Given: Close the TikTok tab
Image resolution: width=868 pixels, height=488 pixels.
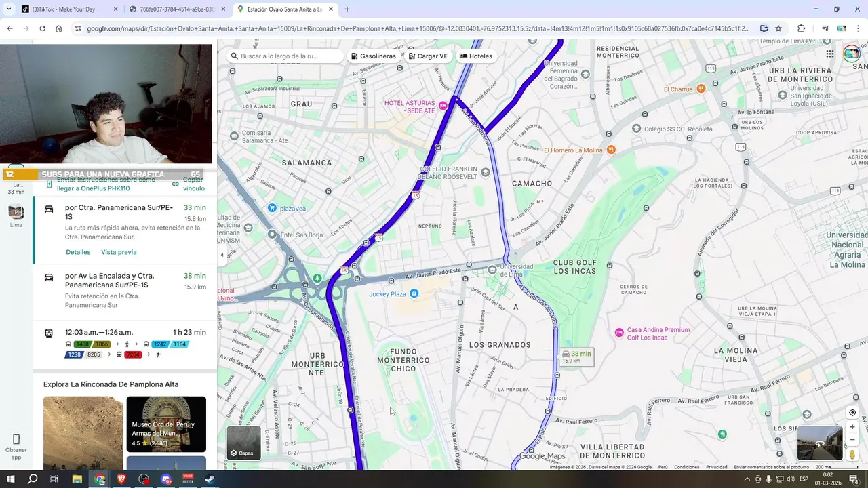Looking at the screenshot, I should click(x=115, y=9).
